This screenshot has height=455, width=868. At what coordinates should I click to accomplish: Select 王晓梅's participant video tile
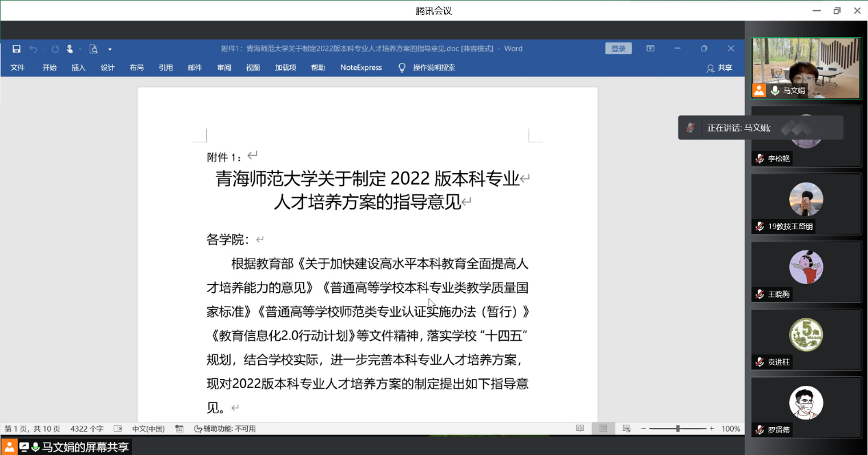click(806, 271)
